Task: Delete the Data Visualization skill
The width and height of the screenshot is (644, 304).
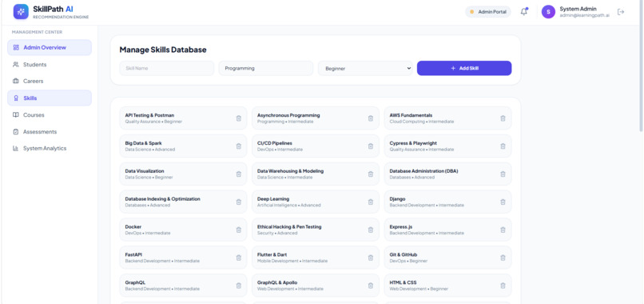Action: [239, 174]
